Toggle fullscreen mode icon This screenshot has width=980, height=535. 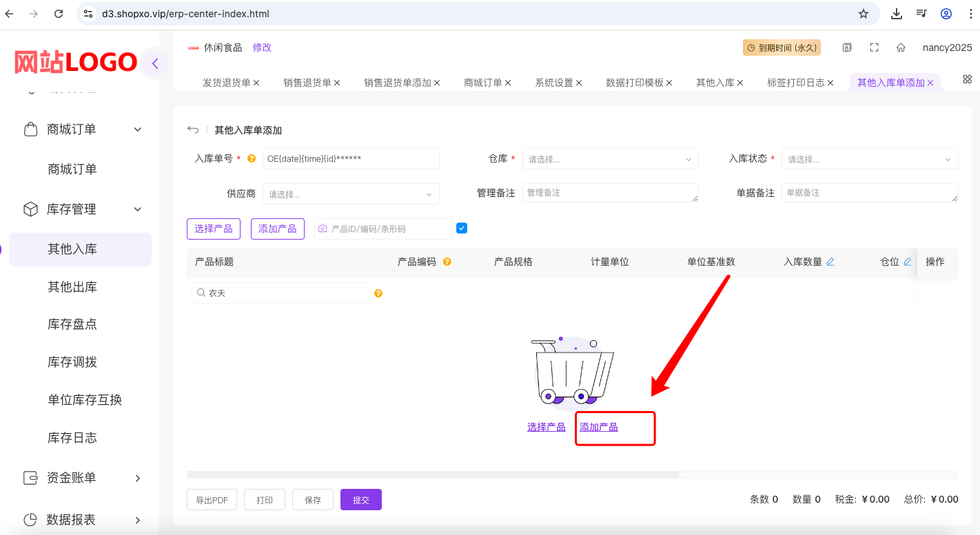point(875,48)
